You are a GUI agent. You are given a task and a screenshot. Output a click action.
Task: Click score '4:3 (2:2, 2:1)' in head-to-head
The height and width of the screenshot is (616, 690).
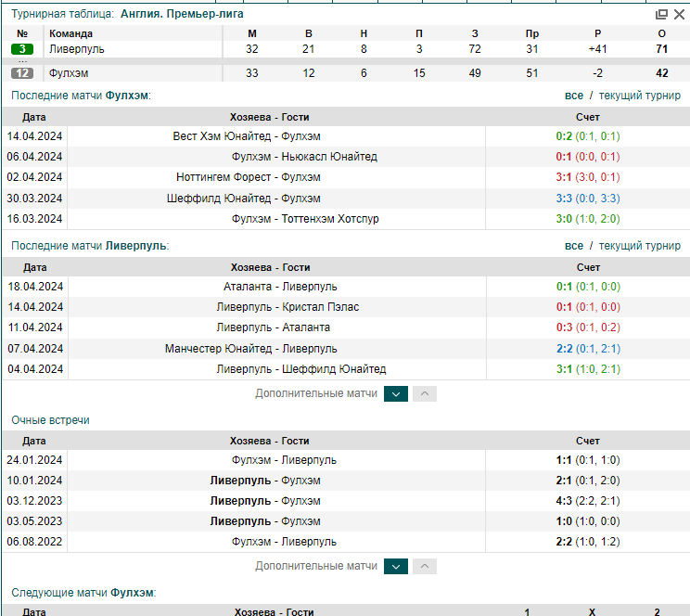click(588, 501)
